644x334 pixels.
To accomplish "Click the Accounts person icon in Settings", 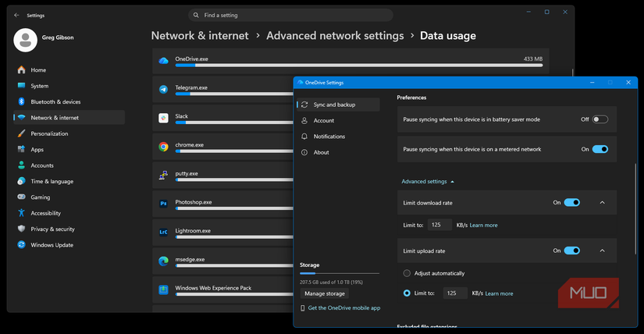I will 21,165.
